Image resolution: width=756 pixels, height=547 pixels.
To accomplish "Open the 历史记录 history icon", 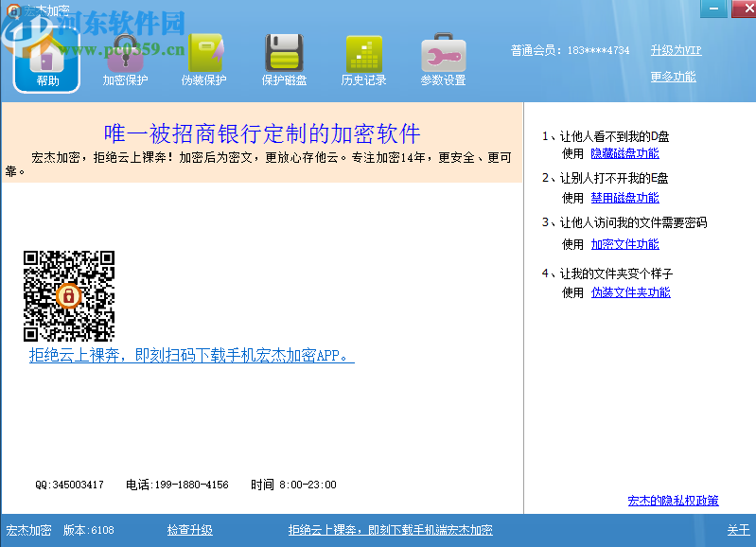I will click(x=363, y=61).
